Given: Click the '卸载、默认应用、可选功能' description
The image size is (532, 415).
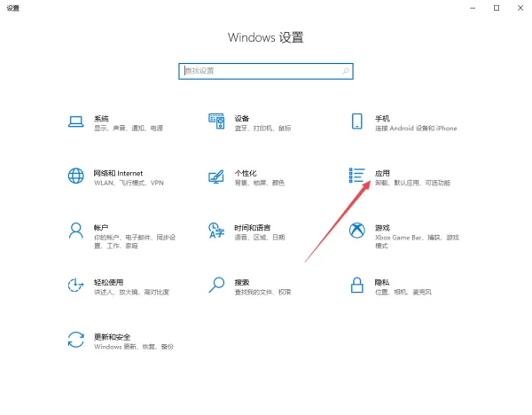Looking at the screenshot, I should point(412,183).
